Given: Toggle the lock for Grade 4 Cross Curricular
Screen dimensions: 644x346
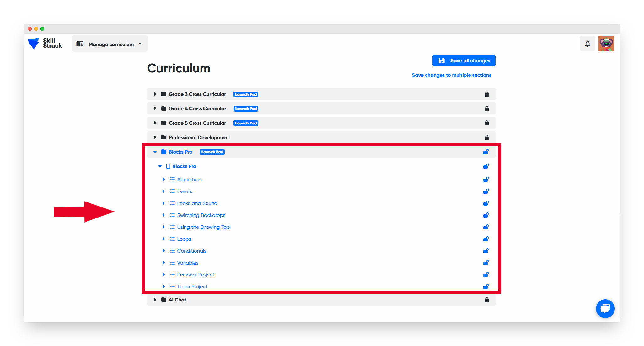Looking at the screenshot, I should [486, 109].
